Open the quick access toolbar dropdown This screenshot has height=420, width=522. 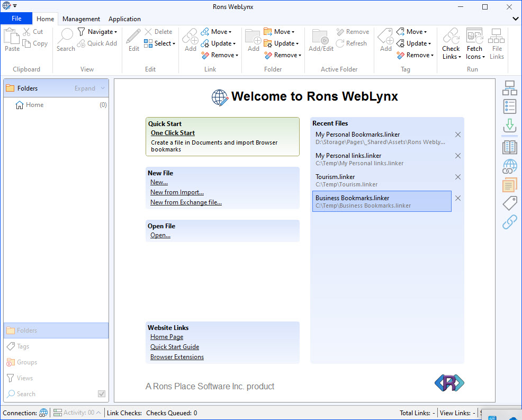15,6
